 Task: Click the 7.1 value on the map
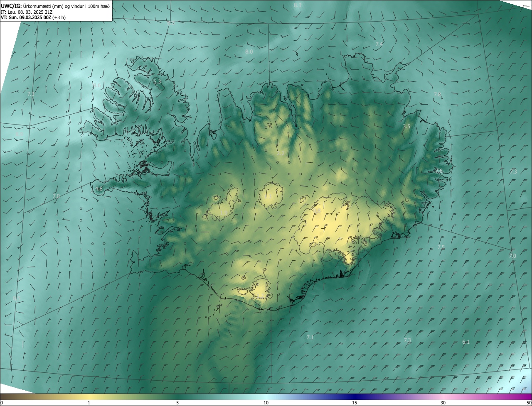pos(310,338)
